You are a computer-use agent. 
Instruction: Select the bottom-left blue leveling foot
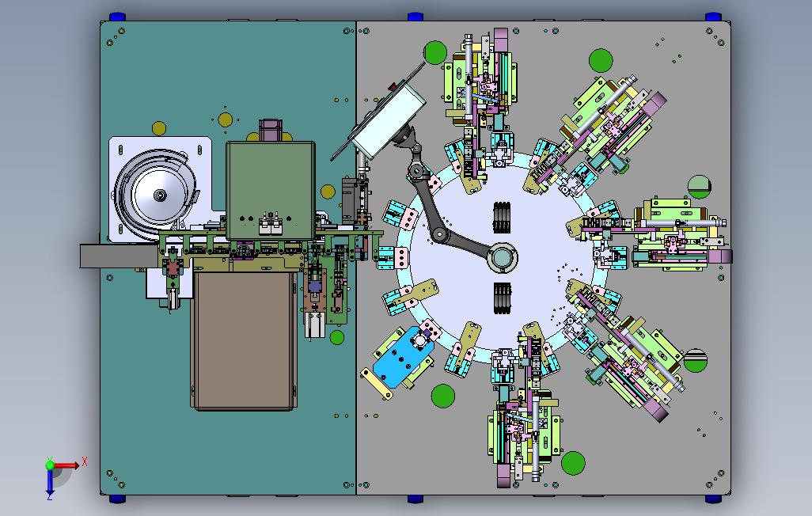pos(118,499)
